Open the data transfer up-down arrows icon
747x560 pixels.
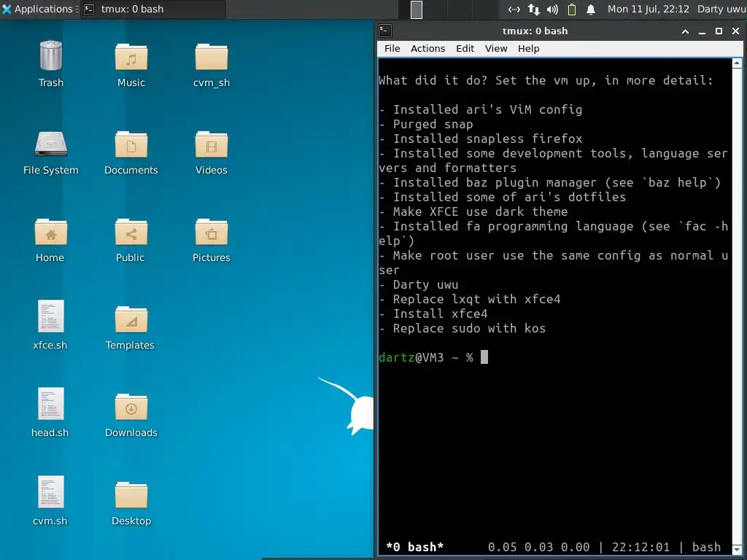click(x=533, y=9)
